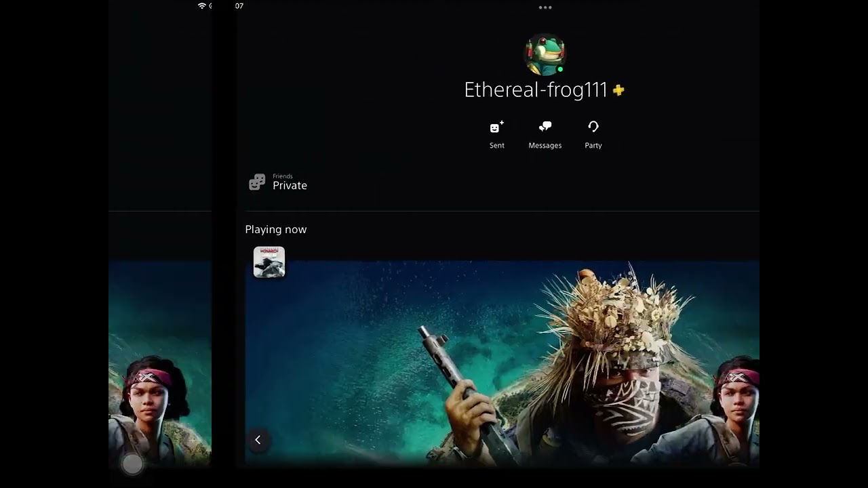The image size is (868, 488).
Task: Click the Party headset icon
Action: (593, 127)
